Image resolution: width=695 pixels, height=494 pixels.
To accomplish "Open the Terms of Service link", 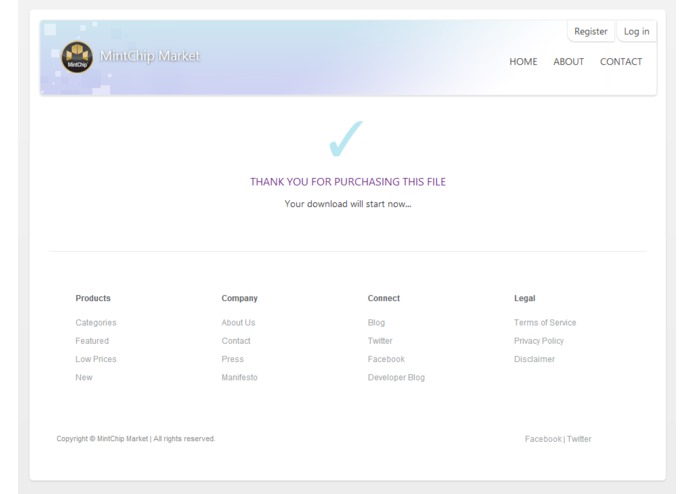I will (545, 323).
